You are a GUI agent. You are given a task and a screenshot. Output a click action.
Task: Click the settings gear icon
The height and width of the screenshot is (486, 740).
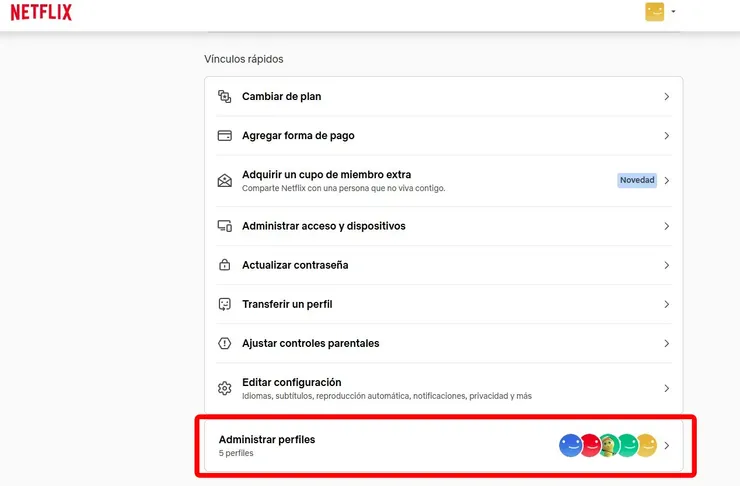tap(225, 388)
